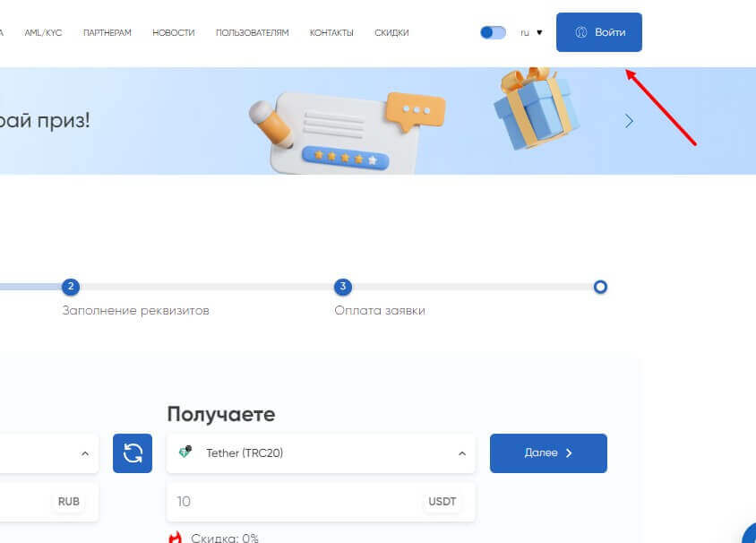
Task: Click the swap currencies icon button
Action: click(133, 453)
